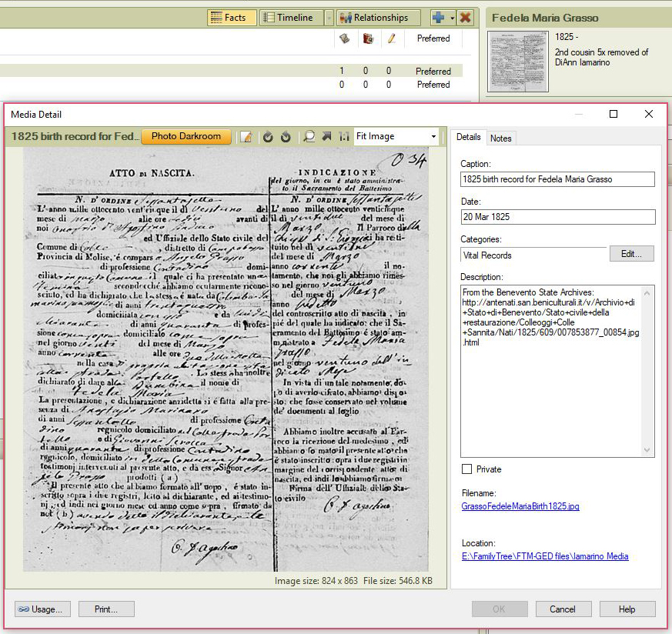Click the pushpin share icon beside the magnifier

pyautogui.click(x=326, y=136)
